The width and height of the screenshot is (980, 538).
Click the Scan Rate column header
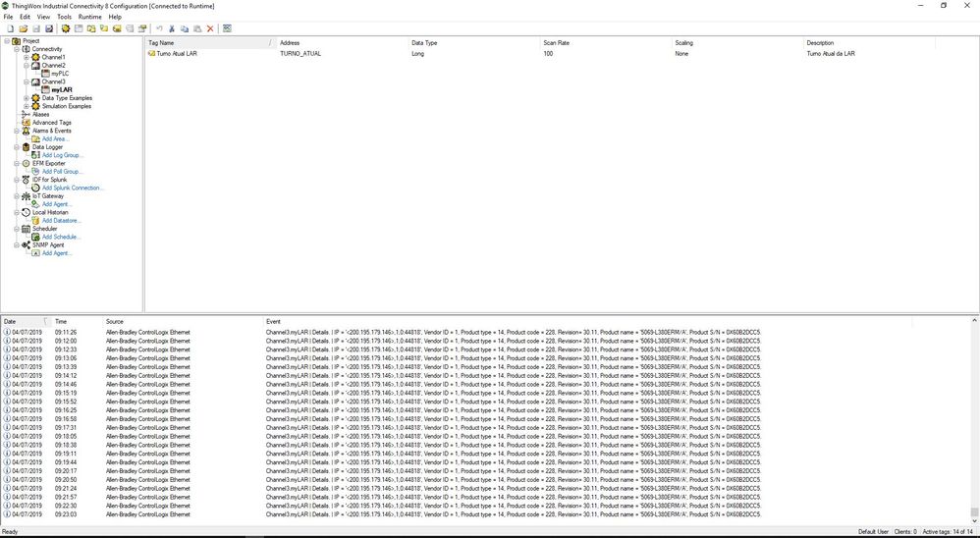605,43
